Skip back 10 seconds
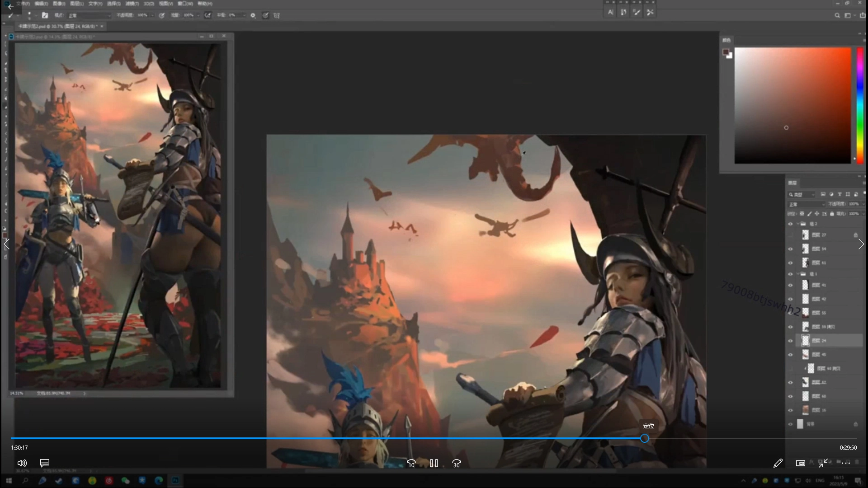 [x=411, y=464]
